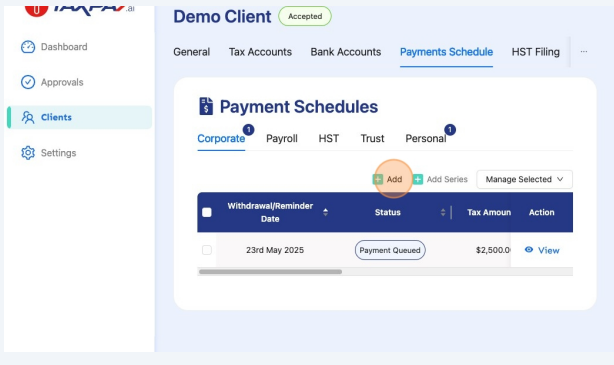
Task: Click the Approvals checkmark icon
Action: point(28,82)
